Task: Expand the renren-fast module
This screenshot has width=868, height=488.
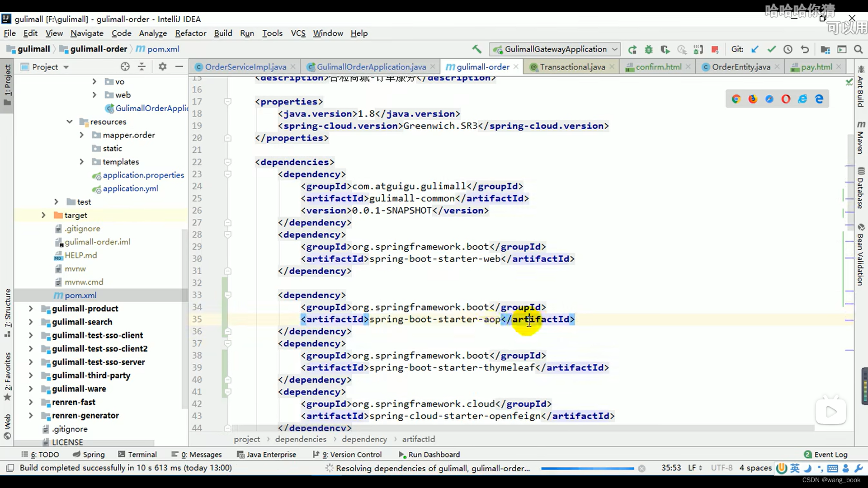Action: pos(31,402)
